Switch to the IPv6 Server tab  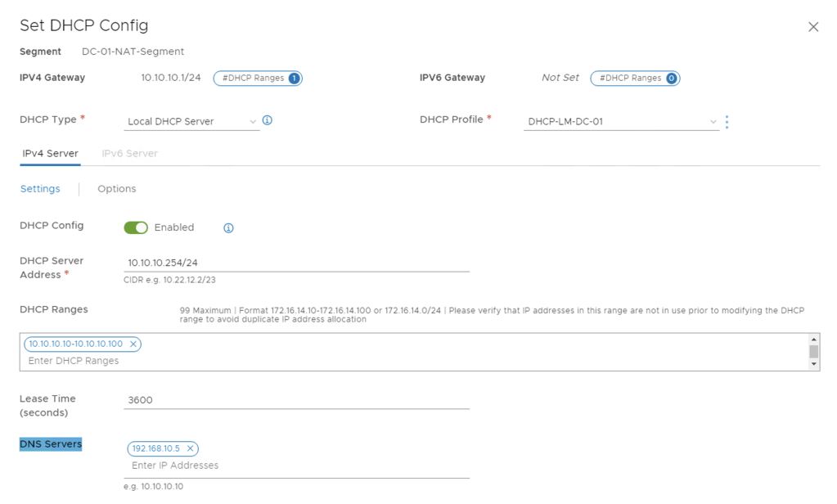[129, 153]
